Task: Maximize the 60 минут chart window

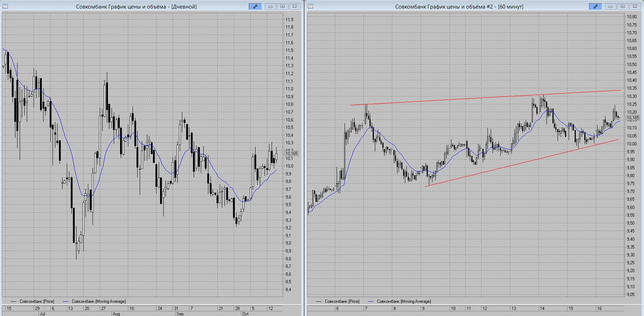Action: click(623, 6)
